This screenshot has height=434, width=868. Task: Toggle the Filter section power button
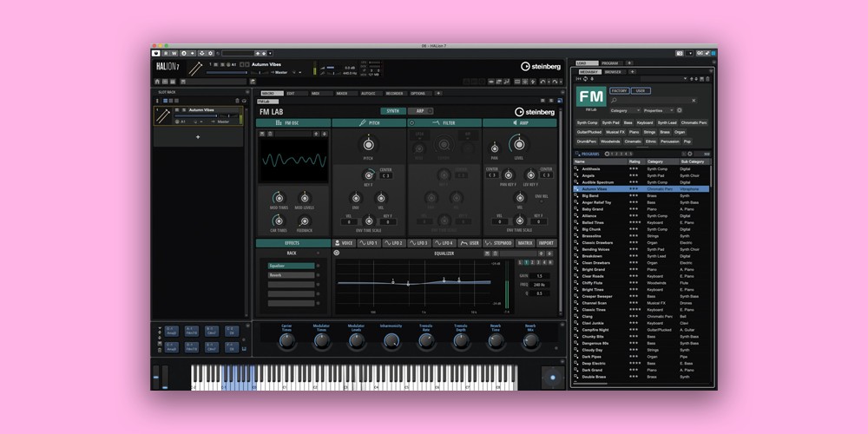(x=411, y=123)
